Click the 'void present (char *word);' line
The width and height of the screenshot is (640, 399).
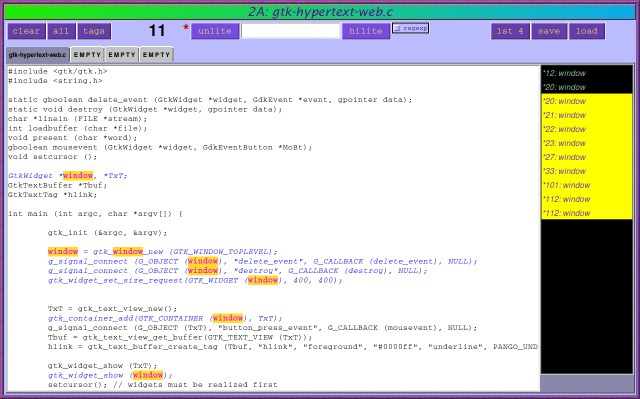73,137
